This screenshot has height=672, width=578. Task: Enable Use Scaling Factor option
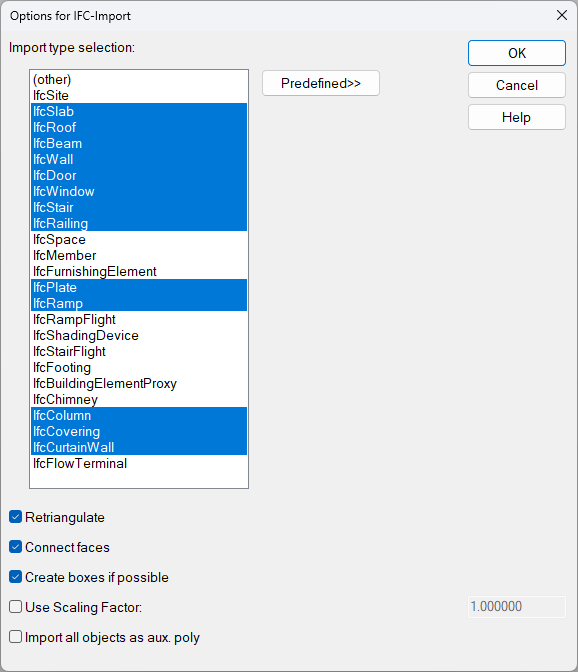15,607
